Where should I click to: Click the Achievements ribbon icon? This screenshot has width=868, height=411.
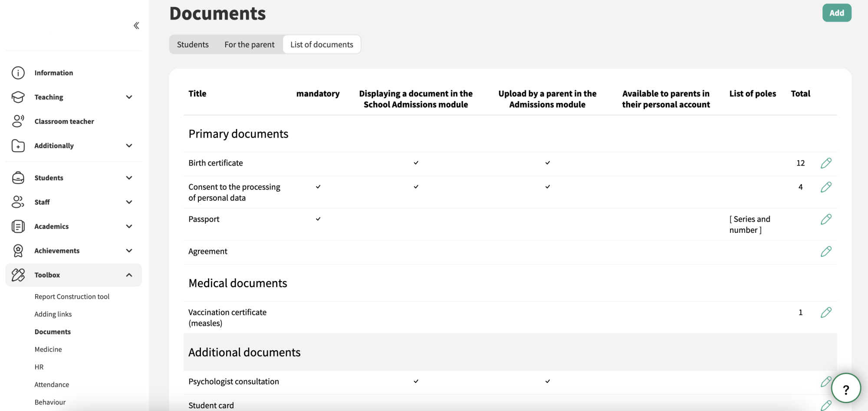click(x=18, y=251)
